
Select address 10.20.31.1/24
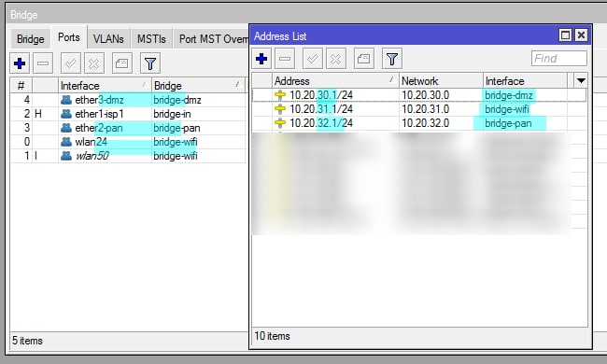[x=321, y=109]
